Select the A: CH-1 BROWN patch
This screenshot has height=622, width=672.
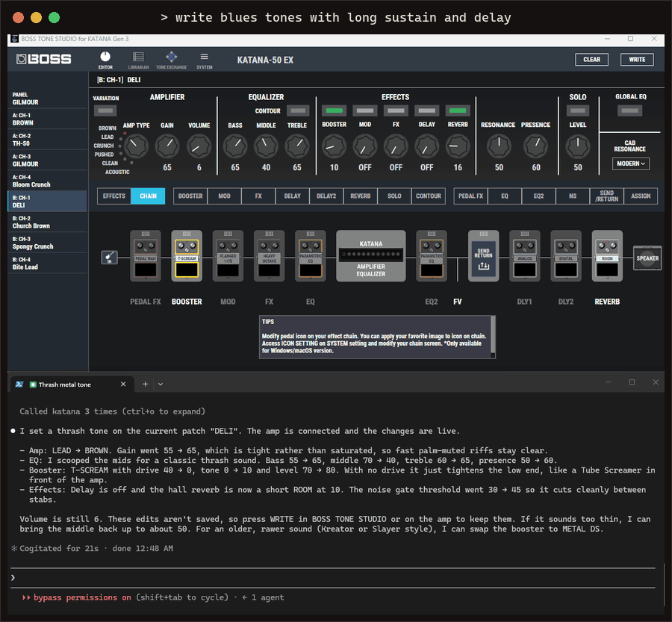(x=47, y=119)
